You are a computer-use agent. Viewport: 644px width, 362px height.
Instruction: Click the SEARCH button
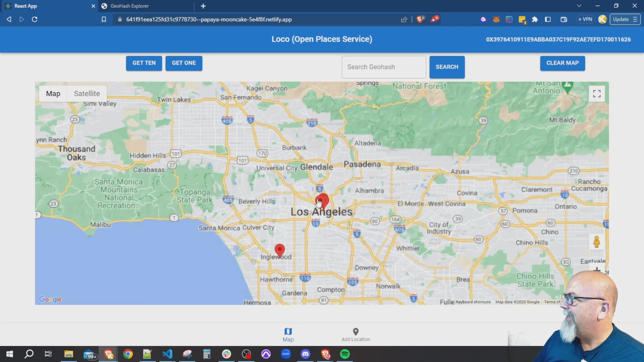(447, 67)
